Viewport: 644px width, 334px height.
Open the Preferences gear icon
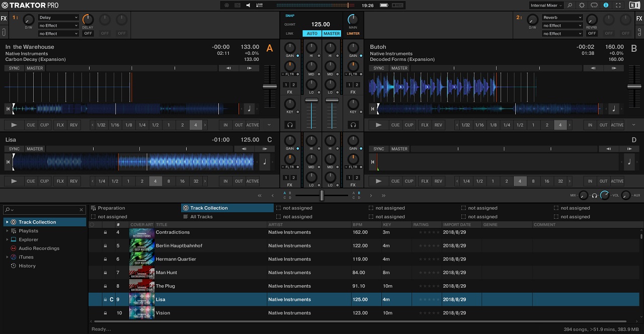pyautogui.click(x=582, y=5)
